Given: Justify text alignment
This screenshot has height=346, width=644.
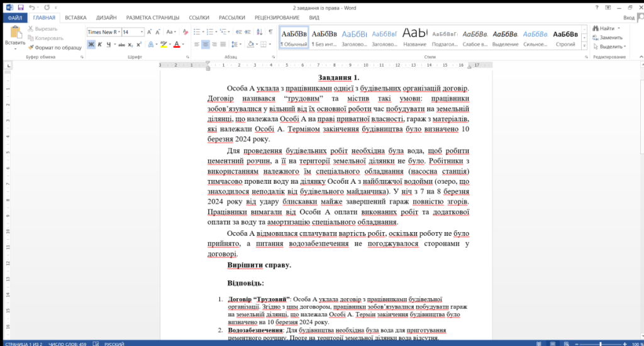Looking at the screenshot, I should (223, 45).
